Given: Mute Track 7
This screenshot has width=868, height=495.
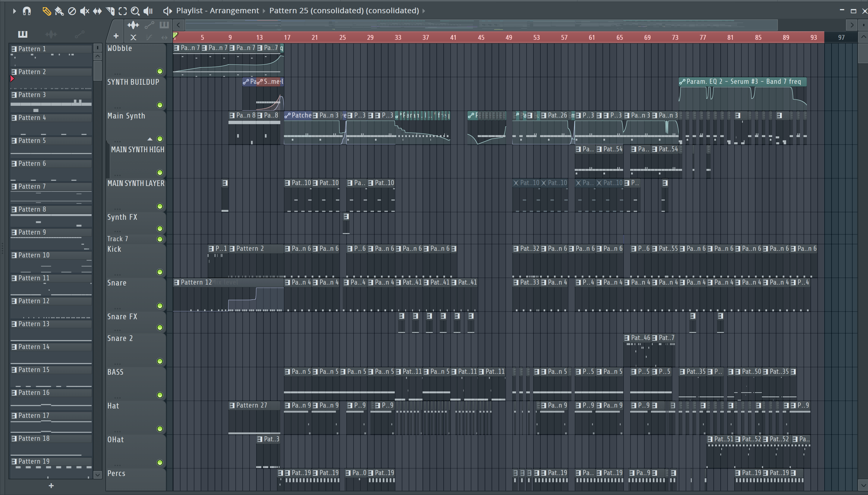Looking at the screenshot, I should (x=160, y=239).
